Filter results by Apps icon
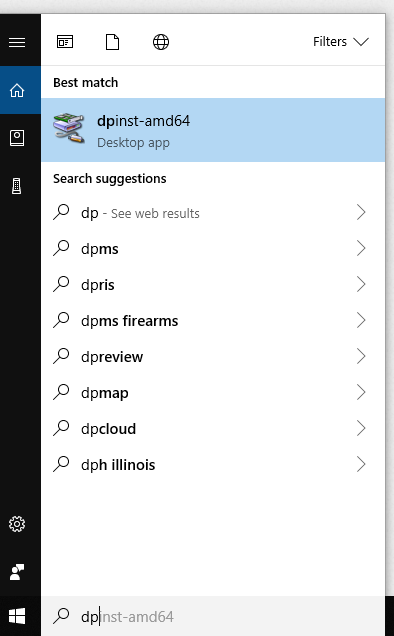Screen dimensions: 394x636 click(65, 42)
